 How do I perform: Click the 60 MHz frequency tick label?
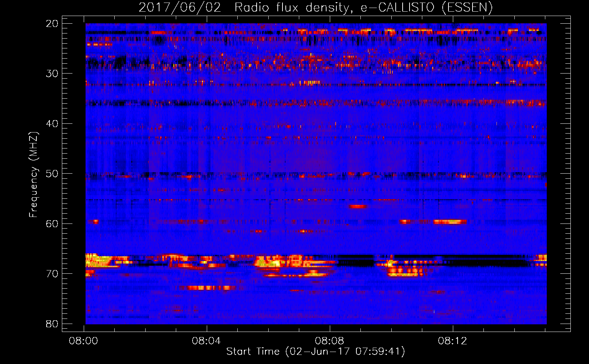(x=52, y=223)
